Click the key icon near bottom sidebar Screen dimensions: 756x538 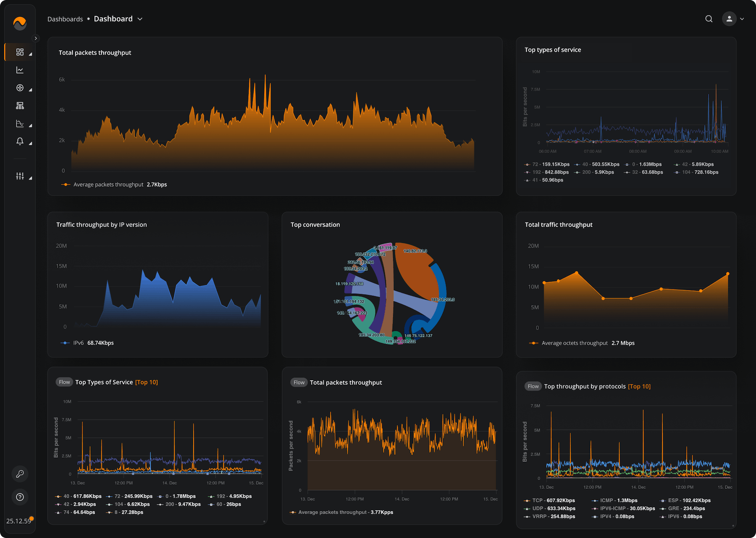(20, 474)
